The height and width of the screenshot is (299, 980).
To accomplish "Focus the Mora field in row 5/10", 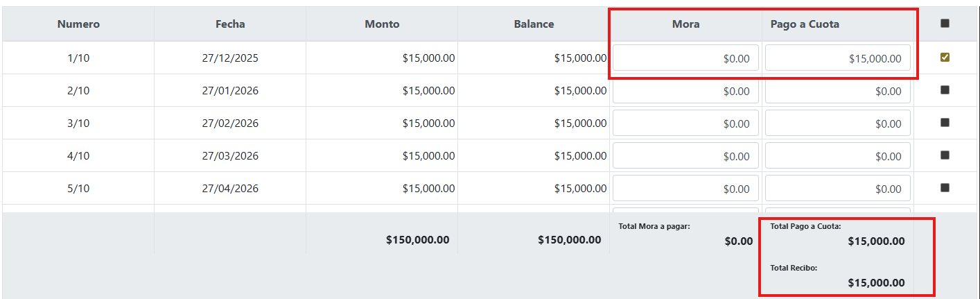I will 685,189.
